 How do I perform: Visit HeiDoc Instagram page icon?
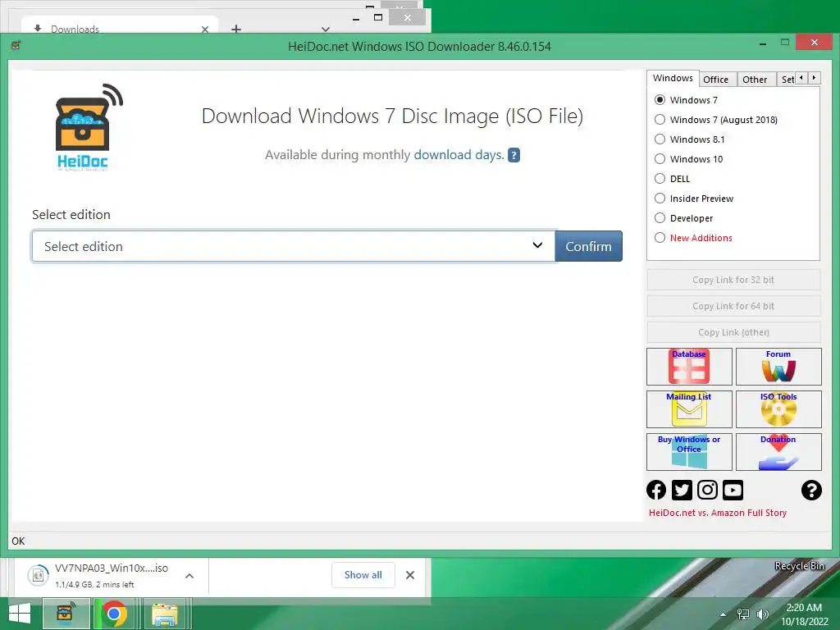click(707, 490)
